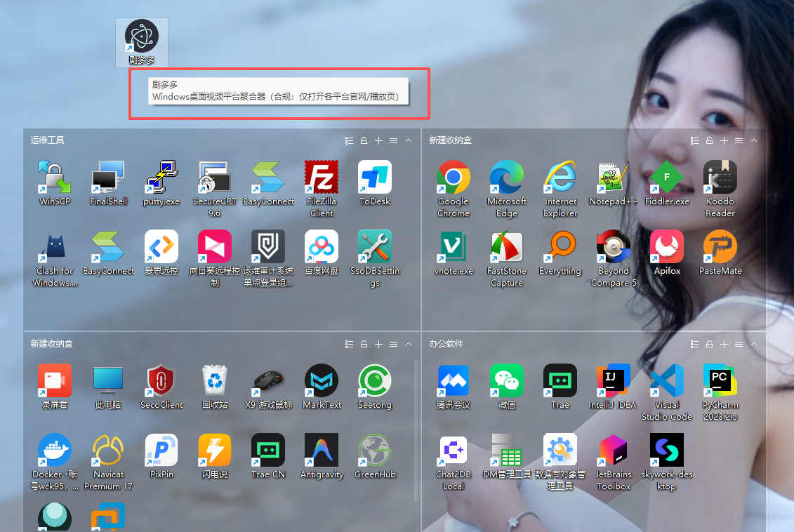The height and width of the screenshot is (532, 794).
Task: Launch SecoClient shortcut
Action: pyautogui.click(x=161, y=387)
